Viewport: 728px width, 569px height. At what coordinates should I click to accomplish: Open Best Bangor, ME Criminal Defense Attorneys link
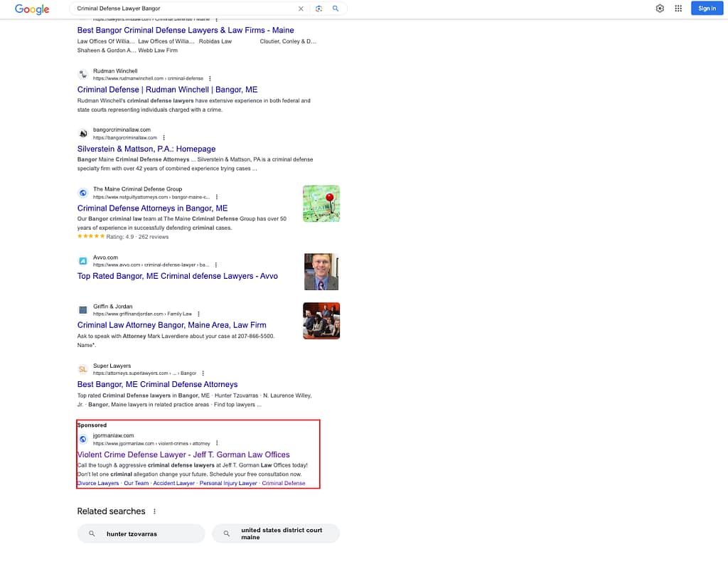click(157, 385)
